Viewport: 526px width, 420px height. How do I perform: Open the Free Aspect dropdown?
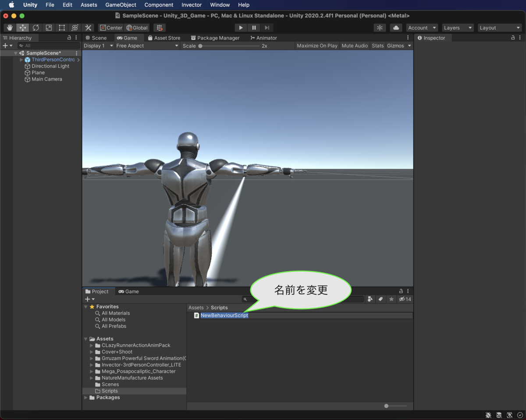147,46
